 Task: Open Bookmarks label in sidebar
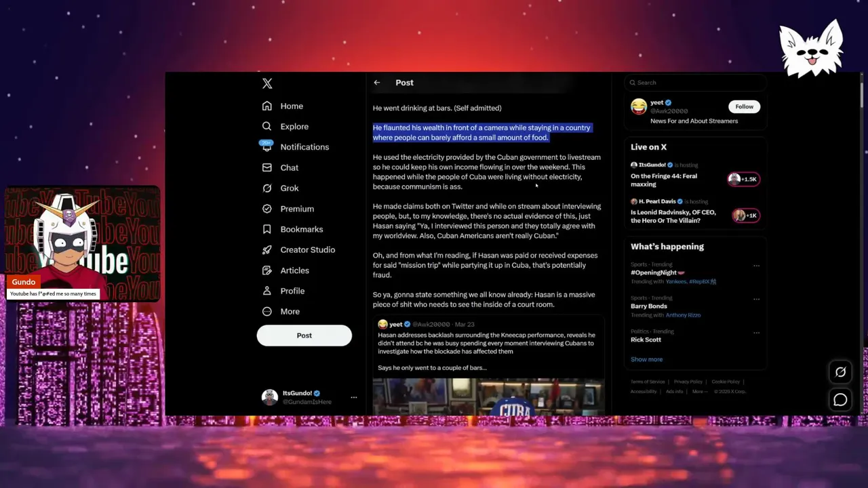(x=302, y=229)
